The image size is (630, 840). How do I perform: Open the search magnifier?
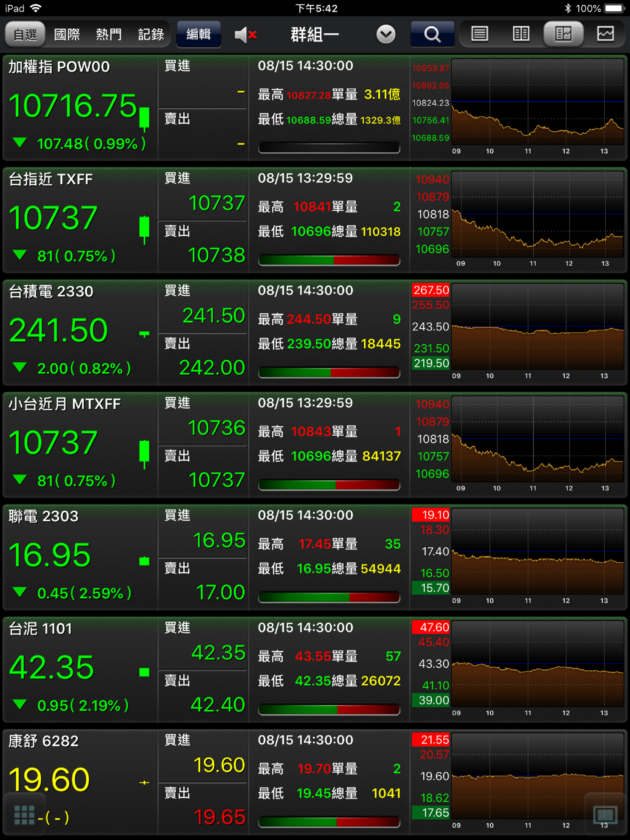[432, 34]
